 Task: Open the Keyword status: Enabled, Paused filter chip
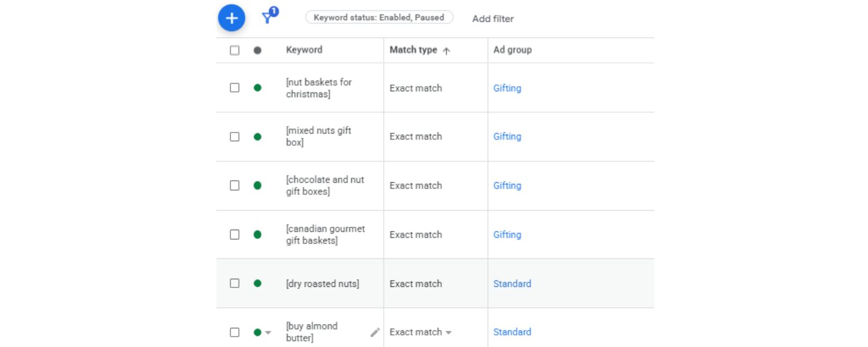(x=379, y=17)
